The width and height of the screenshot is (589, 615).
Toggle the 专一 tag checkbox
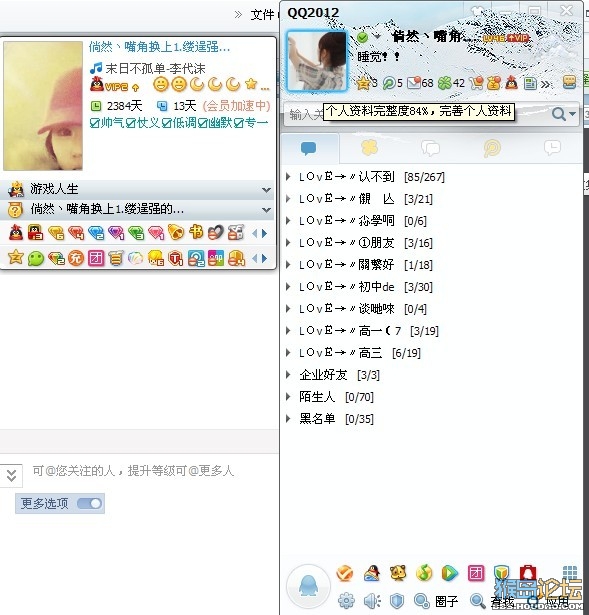pyautogui.click(x=238, y=123)
